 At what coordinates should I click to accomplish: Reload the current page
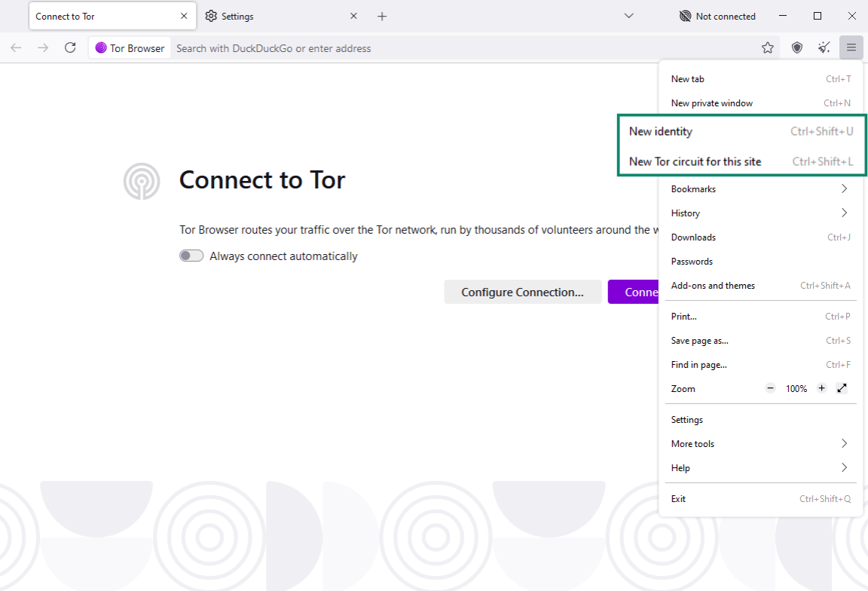click(x=70, y=47)
